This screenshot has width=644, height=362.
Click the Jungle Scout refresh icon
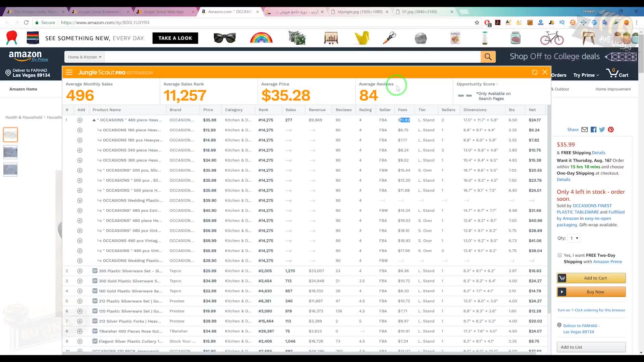coord(535,72)
